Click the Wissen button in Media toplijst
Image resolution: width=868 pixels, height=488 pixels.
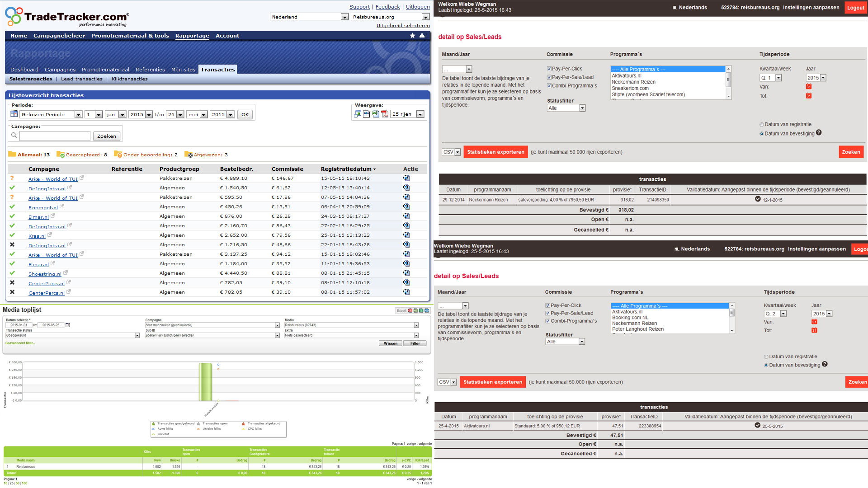391,343
